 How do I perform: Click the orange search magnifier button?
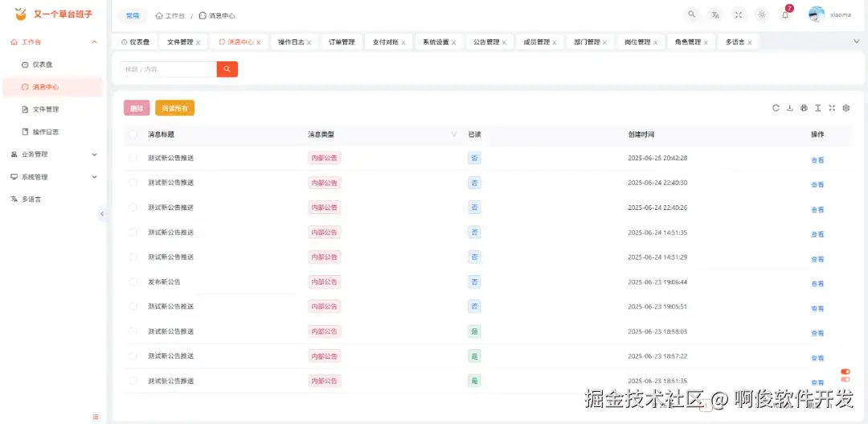227,69
